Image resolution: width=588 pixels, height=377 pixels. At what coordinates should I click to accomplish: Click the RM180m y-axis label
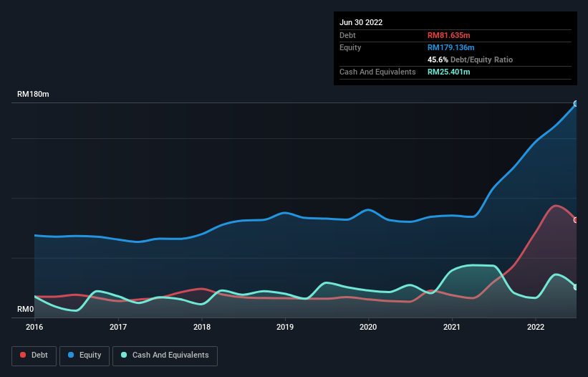click(x=33, y=94)
